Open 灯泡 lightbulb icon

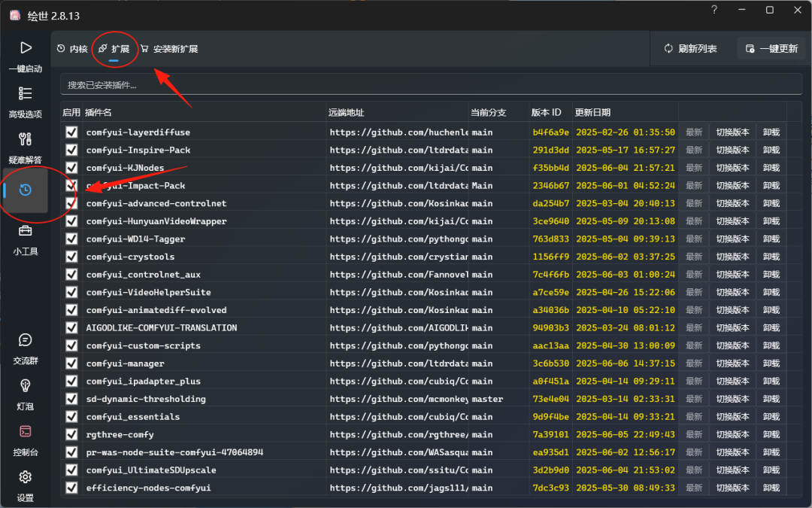[x=26, y=385]
